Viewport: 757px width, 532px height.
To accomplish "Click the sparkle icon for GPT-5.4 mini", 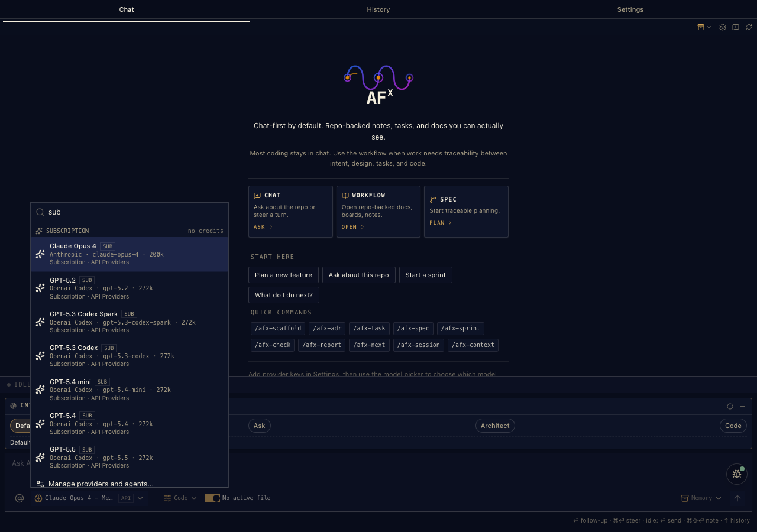I will (x=40, y=390).
